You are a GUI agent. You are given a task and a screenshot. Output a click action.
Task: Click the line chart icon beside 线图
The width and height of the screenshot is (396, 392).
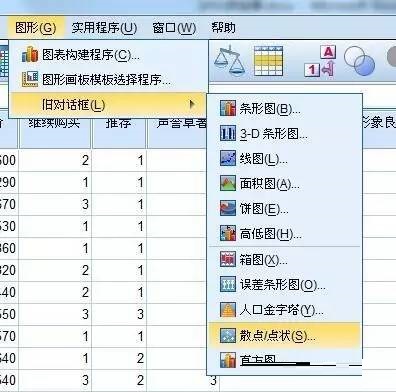(228, 158)
